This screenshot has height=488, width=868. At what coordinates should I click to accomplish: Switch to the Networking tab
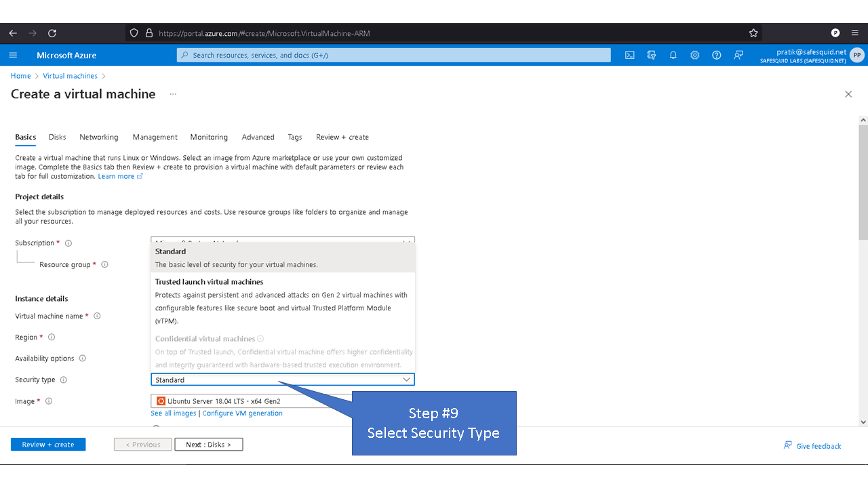(99, 137)
